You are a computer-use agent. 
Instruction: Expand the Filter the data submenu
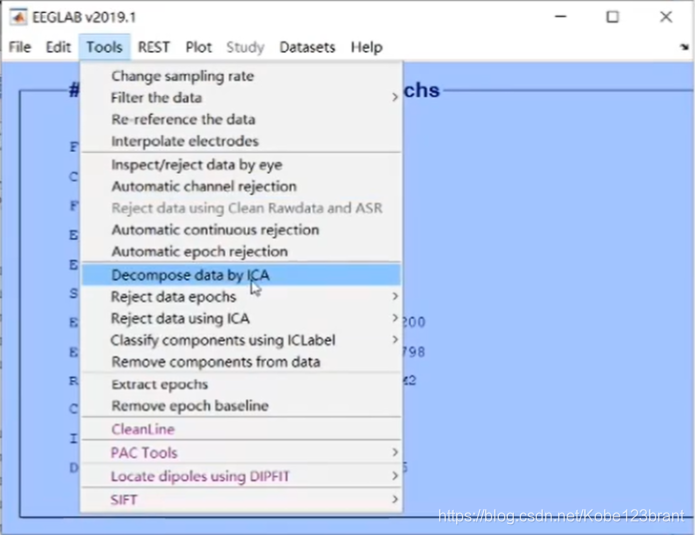coord(242,98)
